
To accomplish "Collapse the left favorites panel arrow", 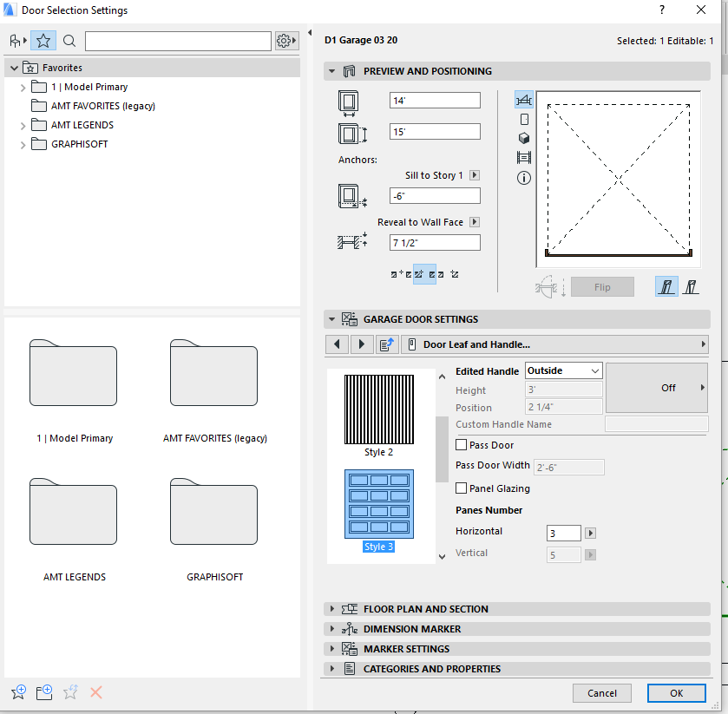I will (x=310, y=32).
